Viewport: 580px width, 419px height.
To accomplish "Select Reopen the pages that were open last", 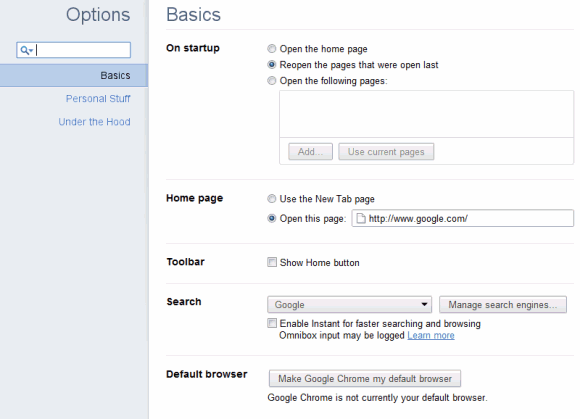I will click(272, 65).
